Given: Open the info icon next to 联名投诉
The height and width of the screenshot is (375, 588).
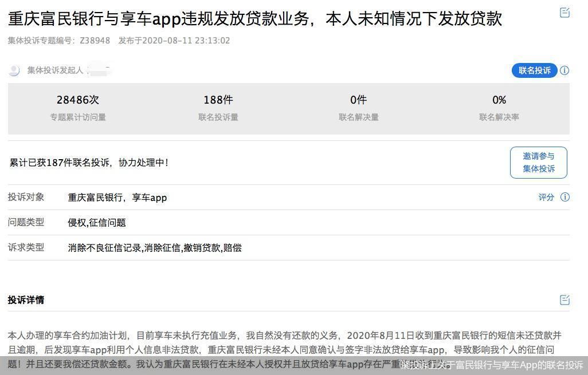Looking at the screenshot, I should pos(565,70).
